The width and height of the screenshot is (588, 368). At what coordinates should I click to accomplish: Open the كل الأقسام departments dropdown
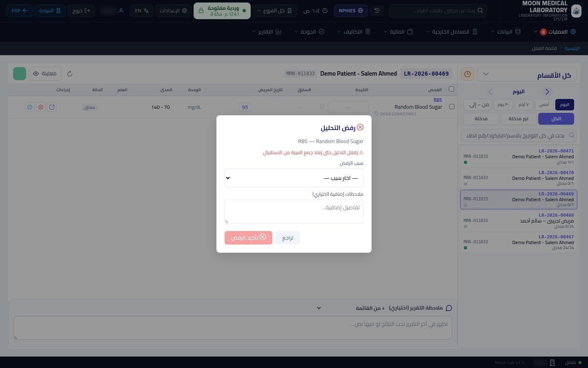tap(527, 74)
